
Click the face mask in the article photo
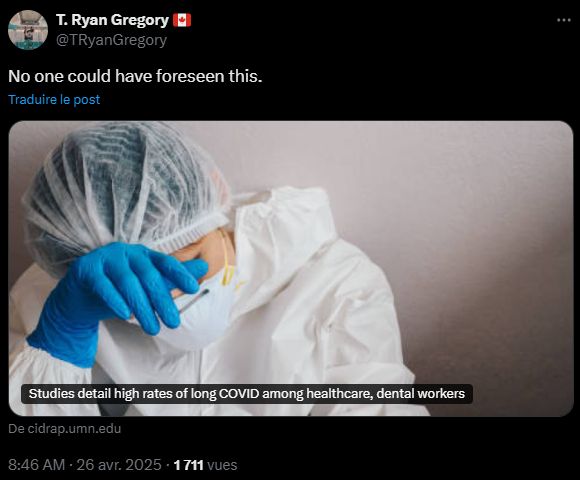coord(207,311)
